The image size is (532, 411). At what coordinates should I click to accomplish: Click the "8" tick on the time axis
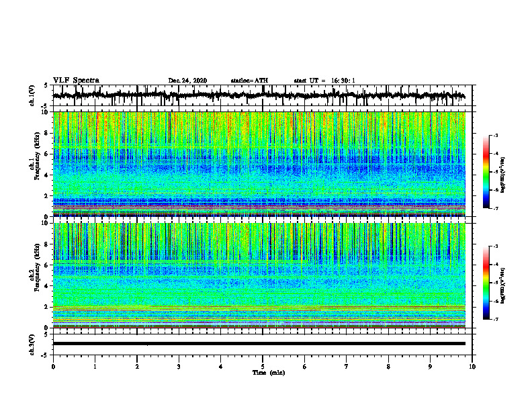click(388, 367)
